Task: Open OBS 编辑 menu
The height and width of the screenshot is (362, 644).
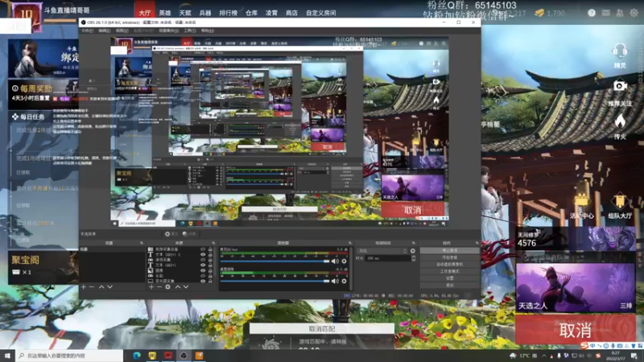Action: pos(104,31)
